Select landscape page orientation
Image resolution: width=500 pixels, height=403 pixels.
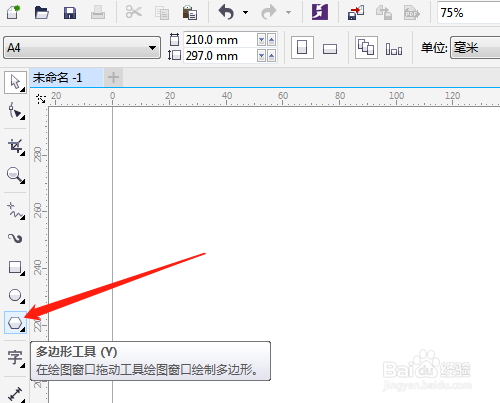tap(330, 49)
